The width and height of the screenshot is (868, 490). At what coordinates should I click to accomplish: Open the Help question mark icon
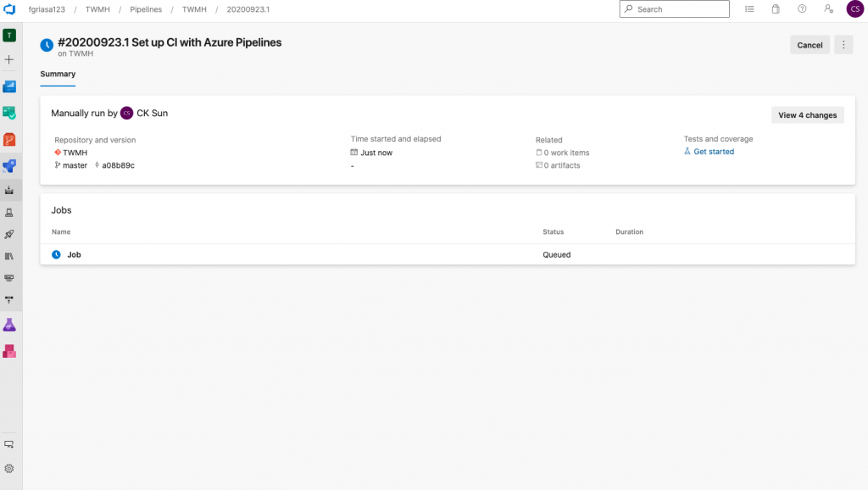(802, 8)
